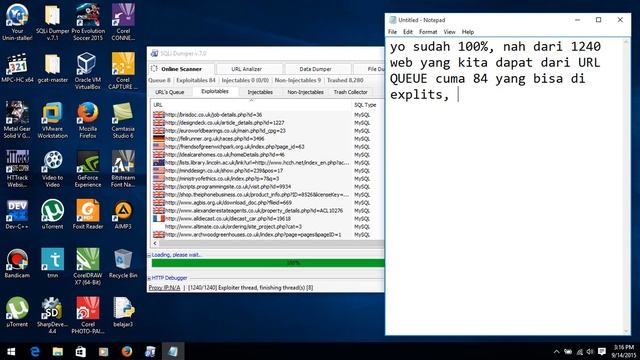640x360 pixels.
Task: Show hidden system tray icons
Action: (556, 351)
